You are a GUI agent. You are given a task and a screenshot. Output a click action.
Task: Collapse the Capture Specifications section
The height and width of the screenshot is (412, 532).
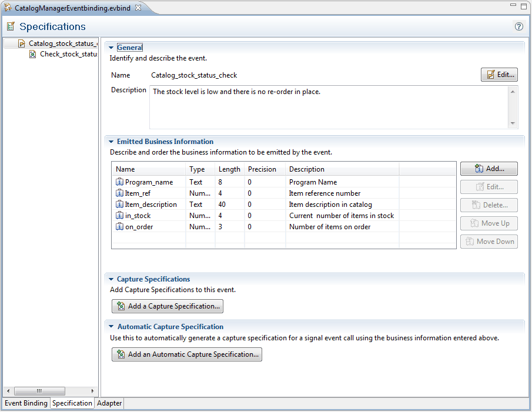tap(111, 279)
